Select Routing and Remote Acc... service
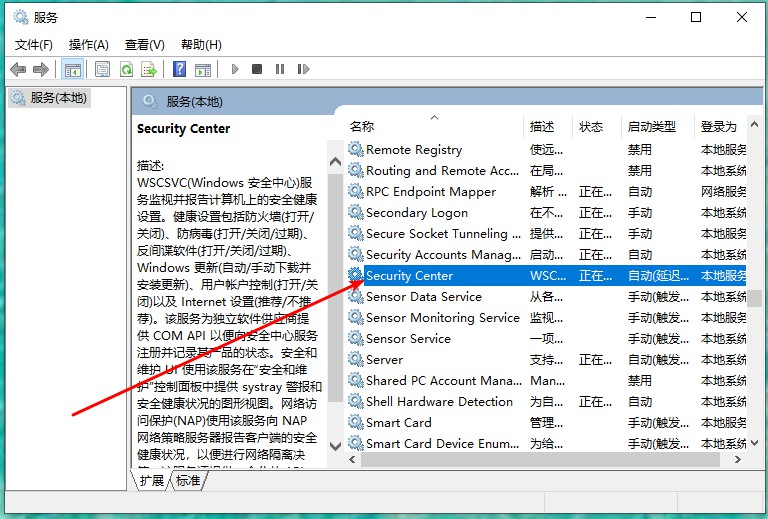This screenshot has height=519, width=768. tap(547, 170)
